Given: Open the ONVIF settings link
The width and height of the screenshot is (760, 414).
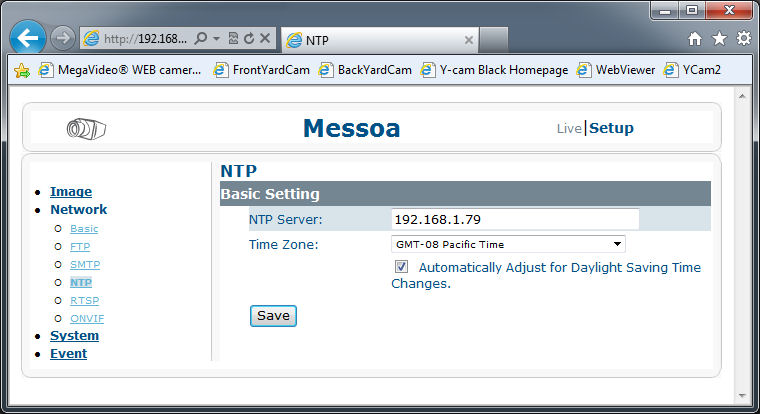Looking at the screenshot, I should [87, 318].
